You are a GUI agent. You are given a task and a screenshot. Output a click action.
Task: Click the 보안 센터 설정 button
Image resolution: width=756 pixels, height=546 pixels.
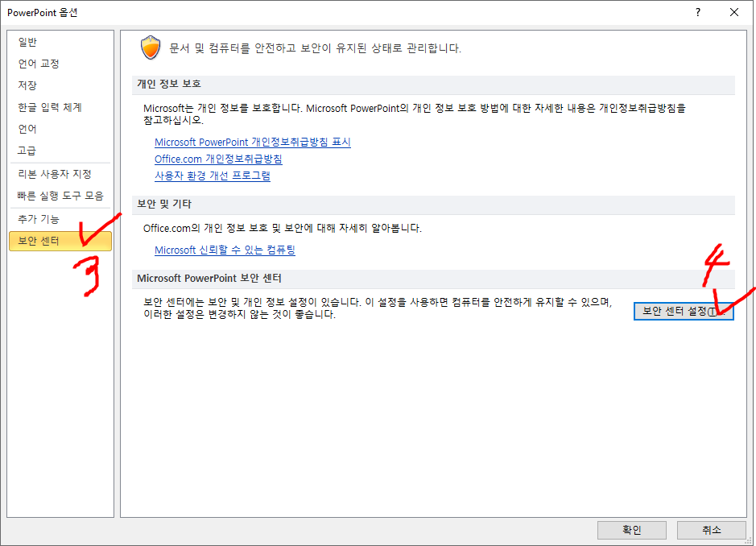tap(684, 312)
